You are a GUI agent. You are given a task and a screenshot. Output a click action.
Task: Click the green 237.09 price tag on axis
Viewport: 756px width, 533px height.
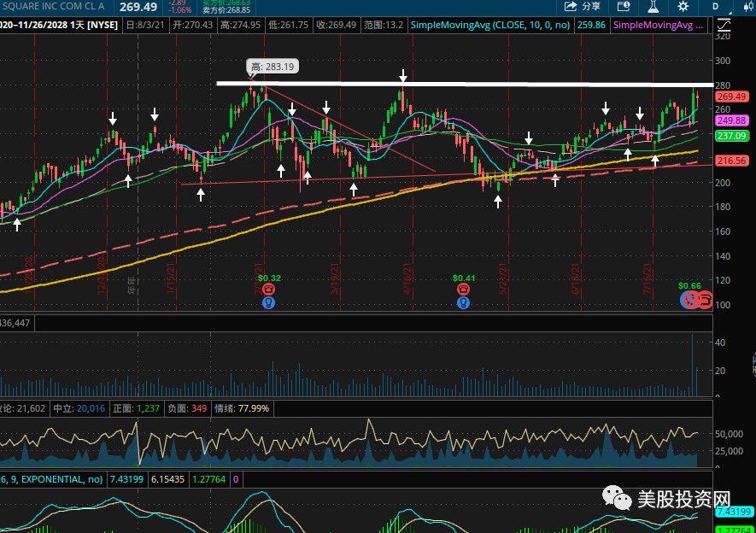731,136
